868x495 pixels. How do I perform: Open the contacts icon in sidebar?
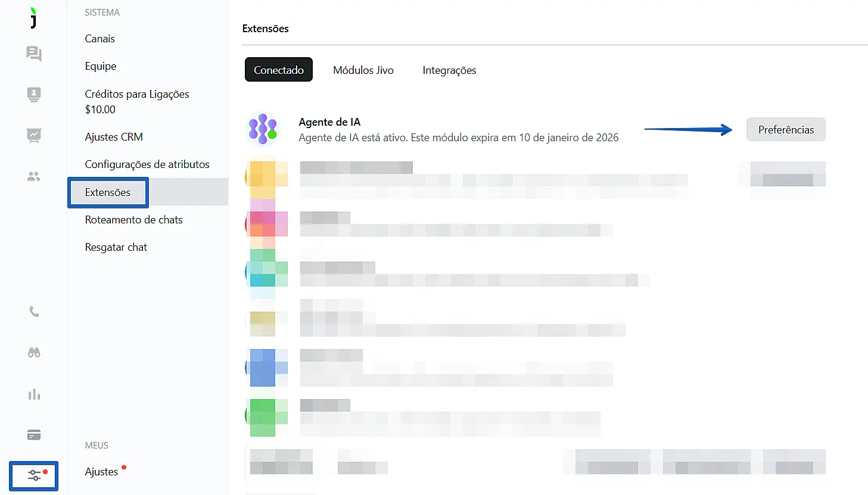click(34, 95)
